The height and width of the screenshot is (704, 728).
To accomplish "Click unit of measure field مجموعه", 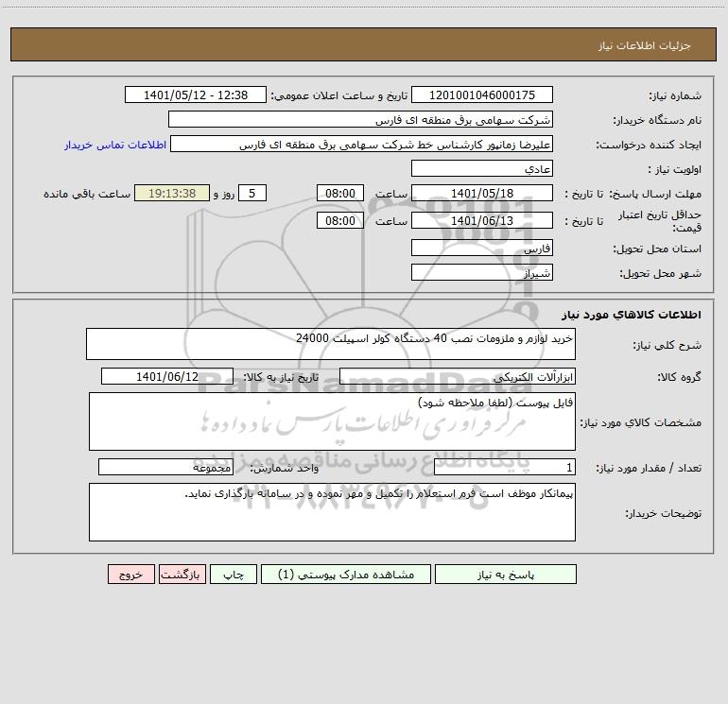I will tap(165, 468).
